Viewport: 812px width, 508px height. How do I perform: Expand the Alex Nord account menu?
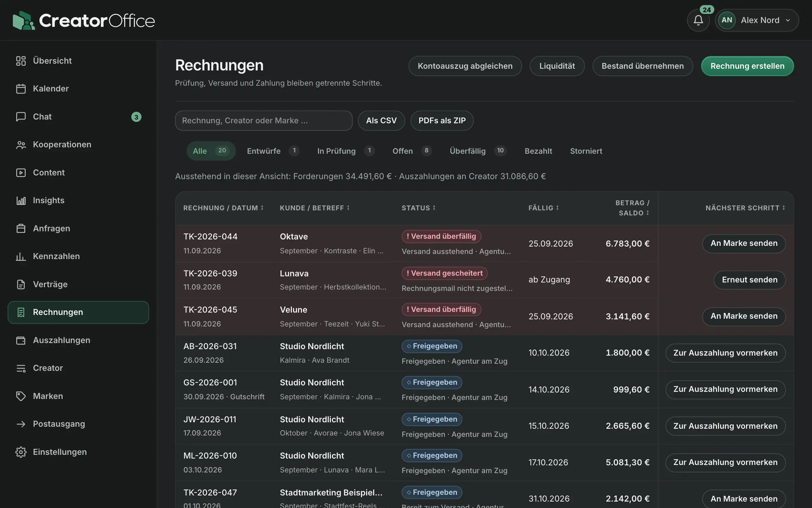pyautogui.click(x=757, y=20)
